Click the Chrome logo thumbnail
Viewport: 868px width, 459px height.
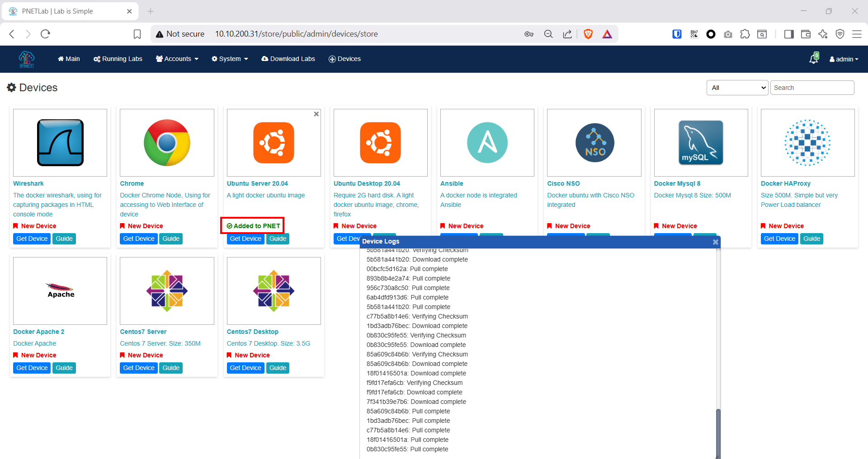[x=167, y=143]
